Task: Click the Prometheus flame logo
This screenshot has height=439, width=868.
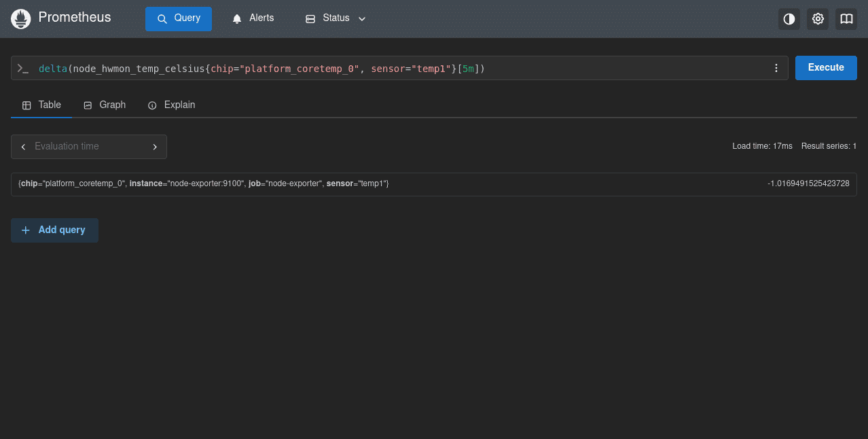Action: (21, 19)
